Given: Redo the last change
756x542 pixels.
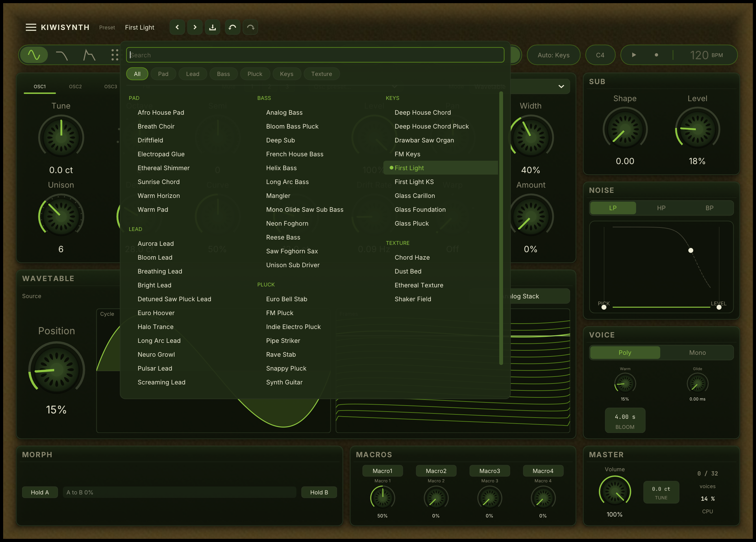Looking at the screenshot, I should point(250,27).
